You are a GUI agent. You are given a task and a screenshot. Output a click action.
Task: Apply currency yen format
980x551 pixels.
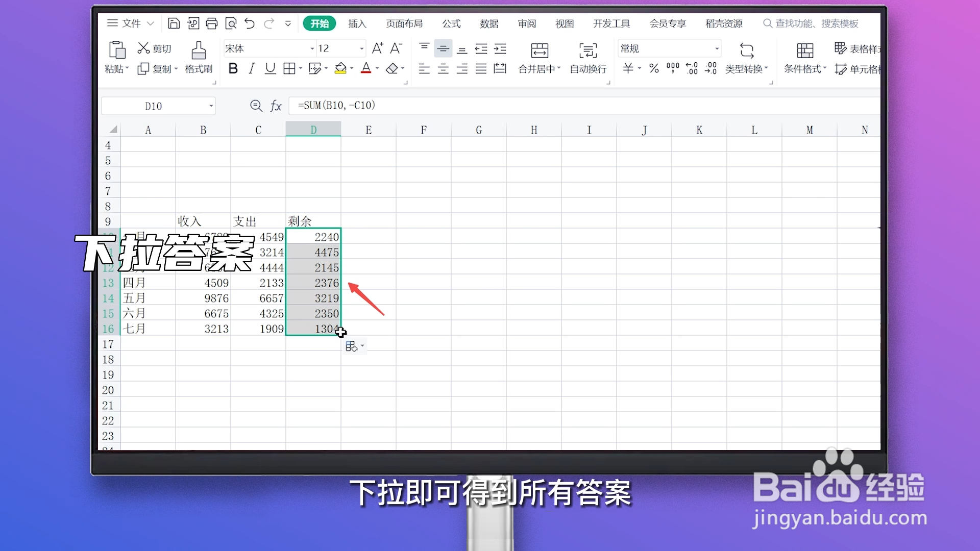(x=628, y=68)
